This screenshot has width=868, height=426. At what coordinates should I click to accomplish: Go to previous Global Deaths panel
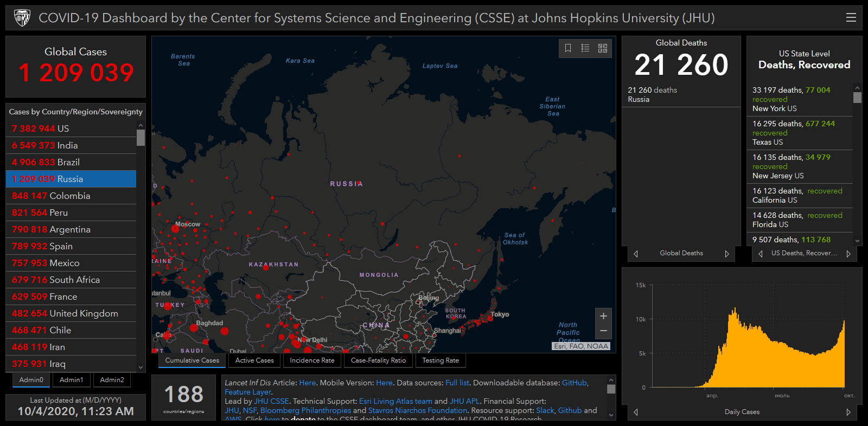(636, 254)
